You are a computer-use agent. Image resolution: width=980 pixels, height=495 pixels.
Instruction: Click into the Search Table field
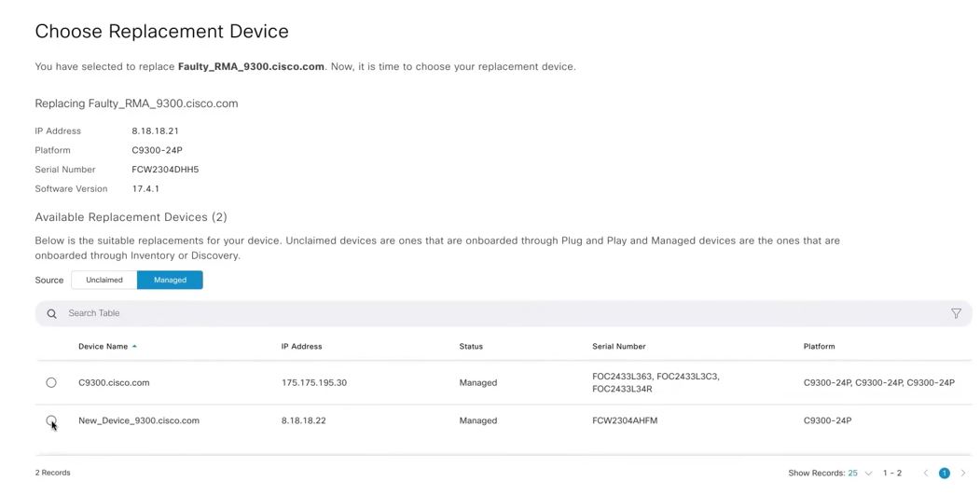(x=373, y=313)
